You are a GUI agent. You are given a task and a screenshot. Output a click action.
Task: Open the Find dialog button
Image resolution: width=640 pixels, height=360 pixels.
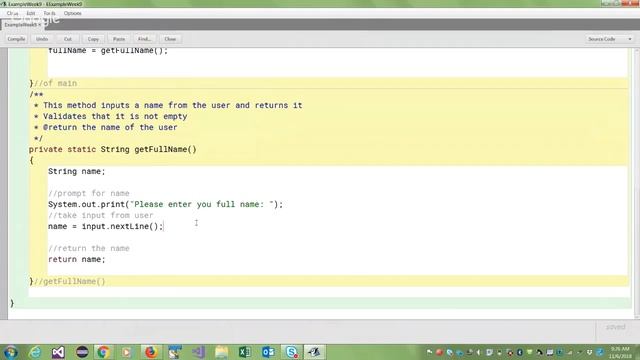144,39
